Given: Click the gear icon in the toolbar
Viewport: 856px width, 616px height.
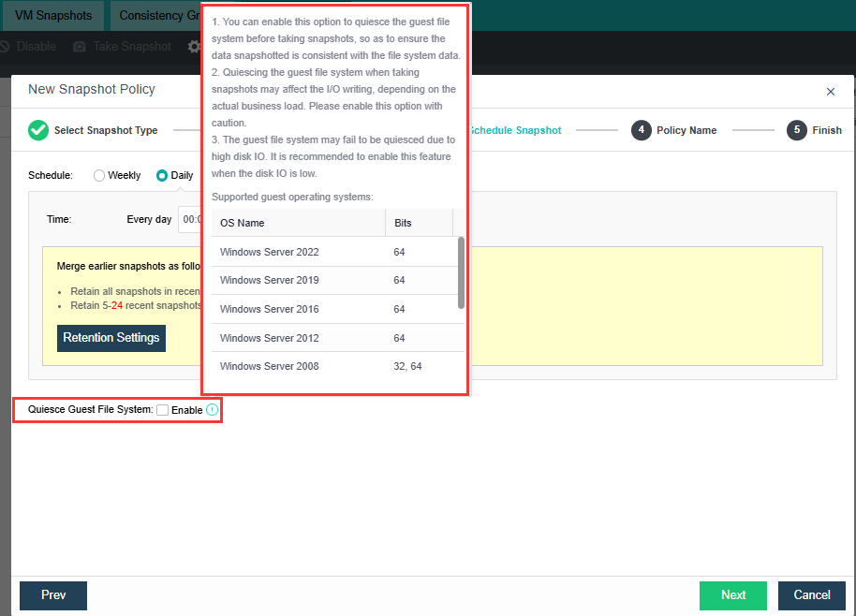Looking at the screenshot, I should point(194,47).
